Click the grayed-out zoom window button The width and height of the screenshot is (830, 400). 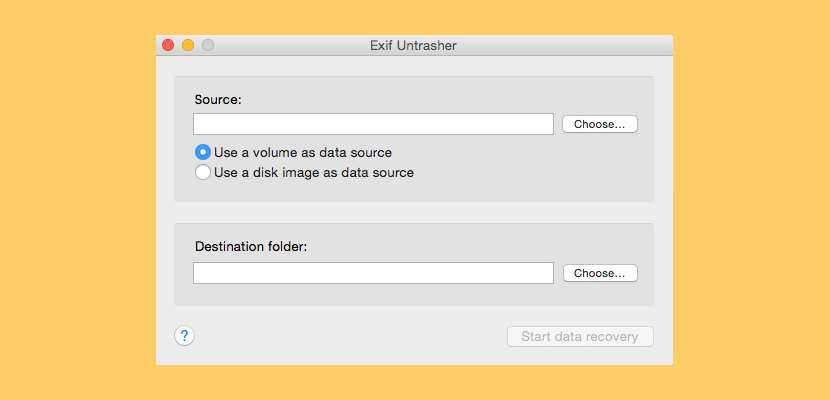click(x=208, y=45)
